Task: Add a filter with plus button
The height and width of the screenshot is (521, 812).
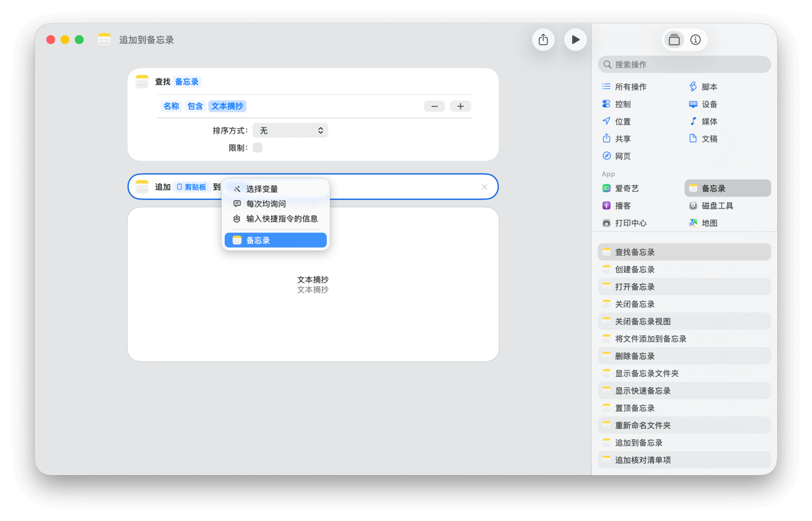Action: (460, 106)
